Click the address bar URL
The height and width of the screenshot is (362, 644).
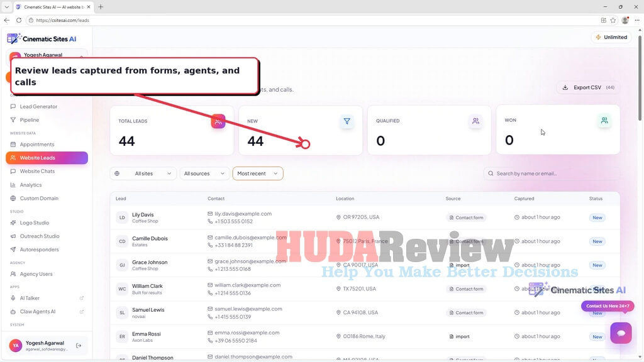point(62,20)
